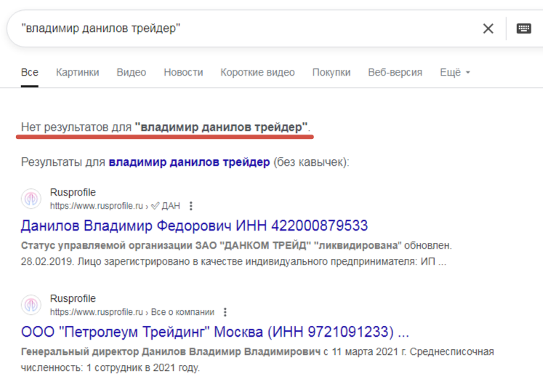Switch to the Картинки tab

point(78,72)
